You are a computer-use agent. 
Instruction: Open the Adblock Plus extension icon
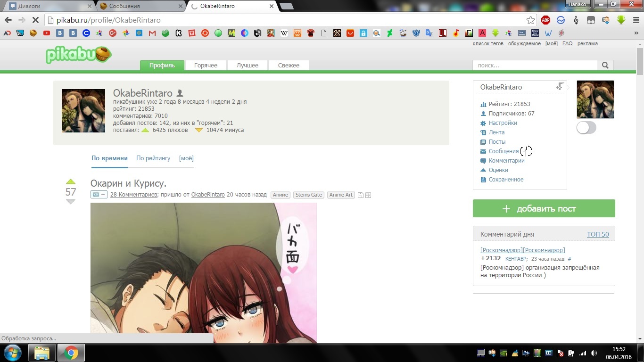coord(545,20)
